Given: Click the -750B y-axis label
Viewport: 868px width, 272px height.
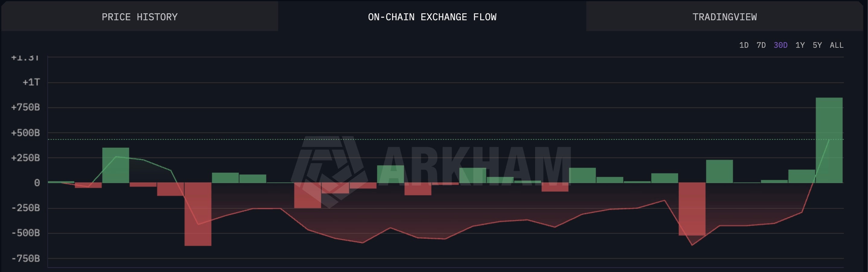Looking at the screenshot, I should tap(26, 258).
